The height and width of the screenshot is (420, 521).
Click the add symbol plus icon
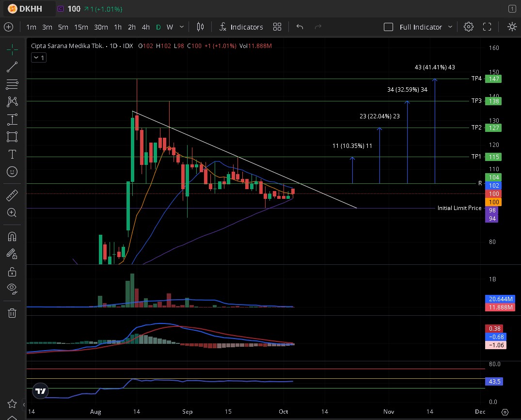pyautogui.click(x=9, y=27)
